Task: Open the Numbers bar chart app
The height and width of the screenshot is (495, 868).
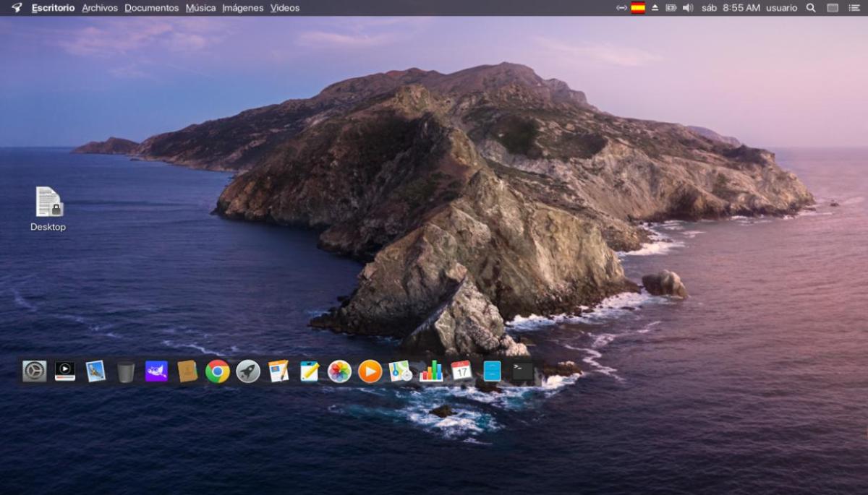Action: tap(431, 371)
